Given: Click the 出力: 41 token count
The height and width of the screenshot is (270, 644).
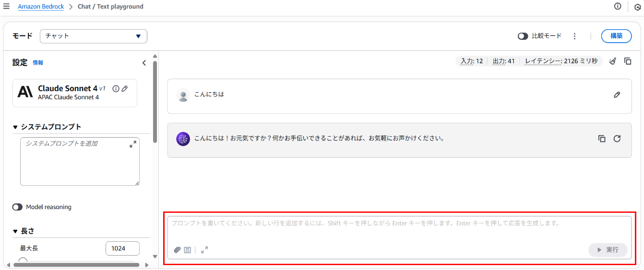Looking at the screenshot, I should (504, 61).
